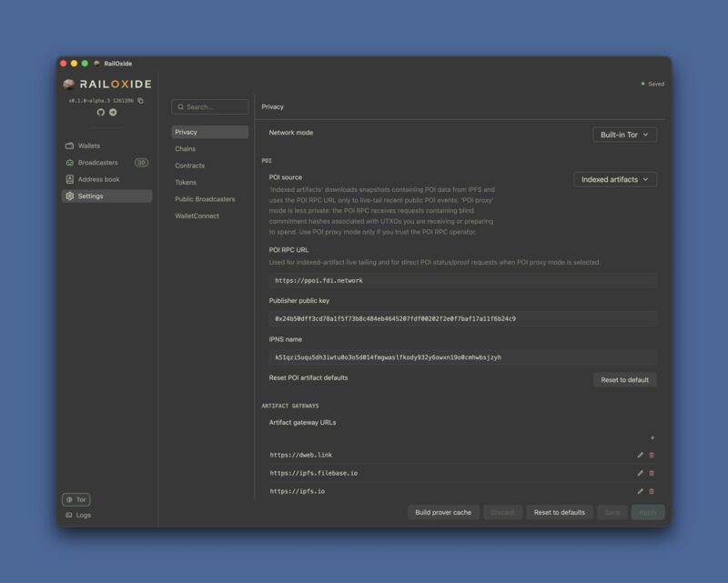The width and height of the screenshot is (728, 583).
Task: Select the WalletConnect settings tab
Action: pyautogui.click(x=210, y=216)
